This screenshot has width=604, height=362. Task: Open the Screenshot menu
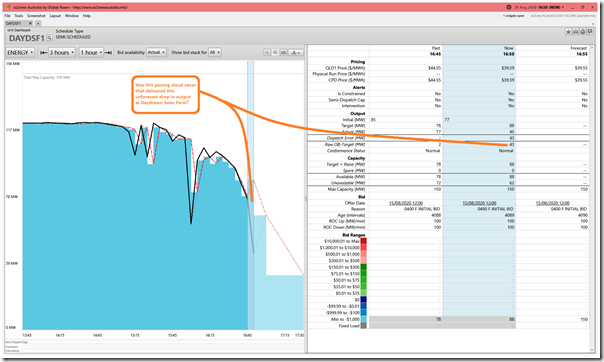click(36, 16)
